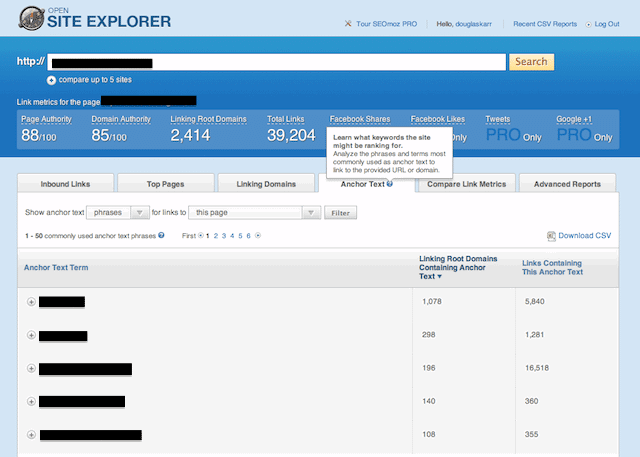Image resolution: width=640 pixels, height=457 pixels.
Task: Click into the URL search input field
Action: 277,62
